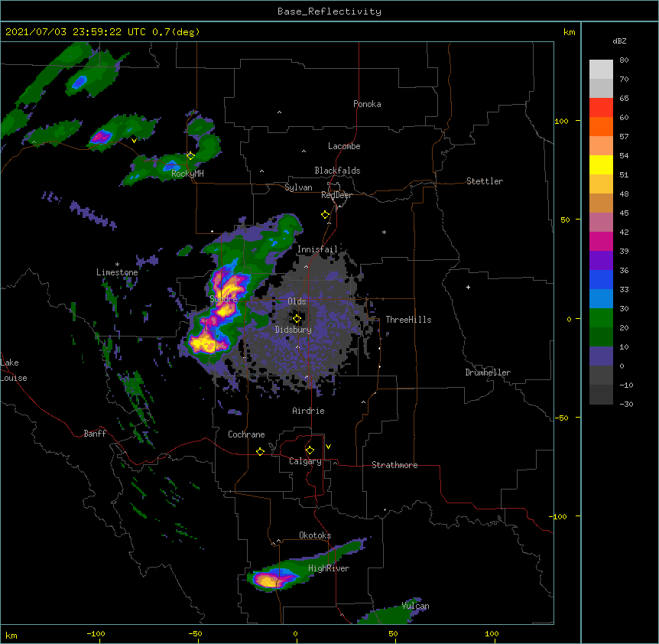Click the Base_Reflectivity title
This screenshot has height=644, width=659.
click(x=329, y=11)
